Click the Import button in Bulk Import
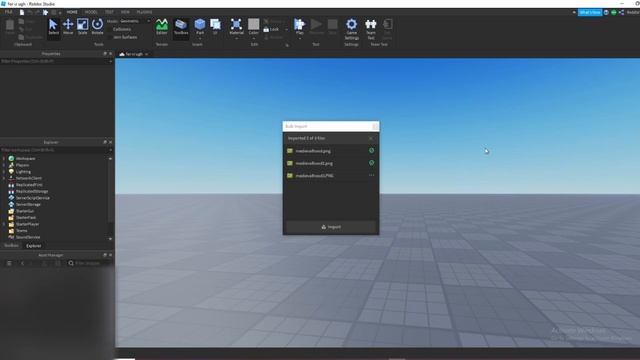 tap(331, 227)
